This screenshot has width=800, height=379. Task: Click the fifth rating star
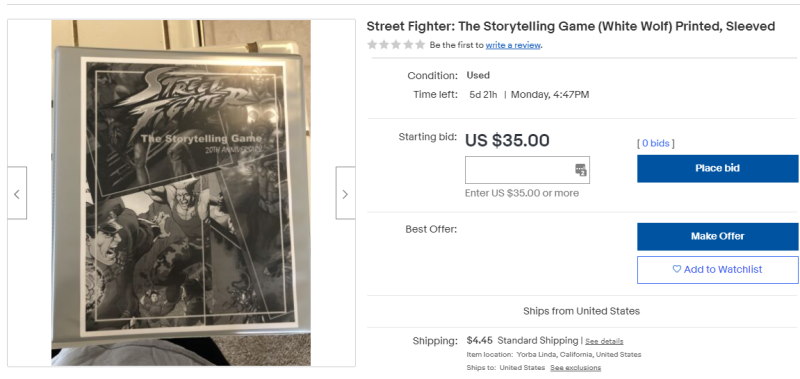pos(420,45)
